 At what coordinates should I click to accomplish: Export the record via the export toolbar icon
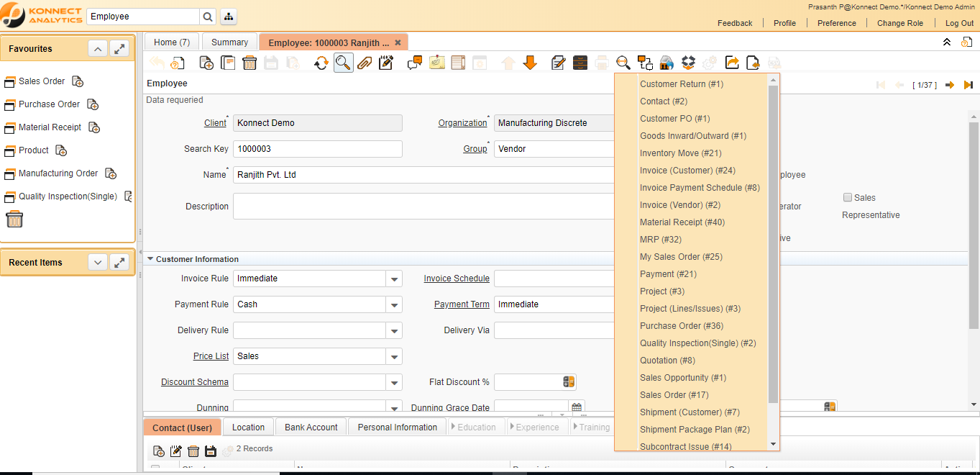pos(731,63)
